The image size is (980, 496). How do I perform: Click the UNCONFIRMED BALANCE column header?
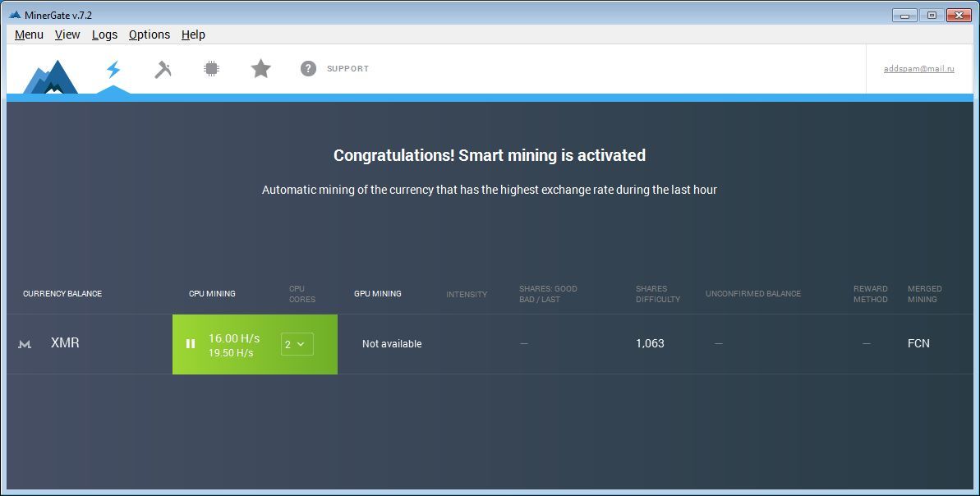[753, 294]
